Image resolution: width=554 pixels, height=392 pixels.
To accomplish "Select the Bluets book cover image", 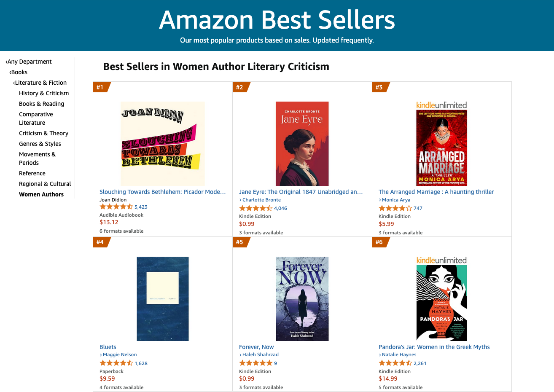I will pyautogui.click(x=163, y=298).
